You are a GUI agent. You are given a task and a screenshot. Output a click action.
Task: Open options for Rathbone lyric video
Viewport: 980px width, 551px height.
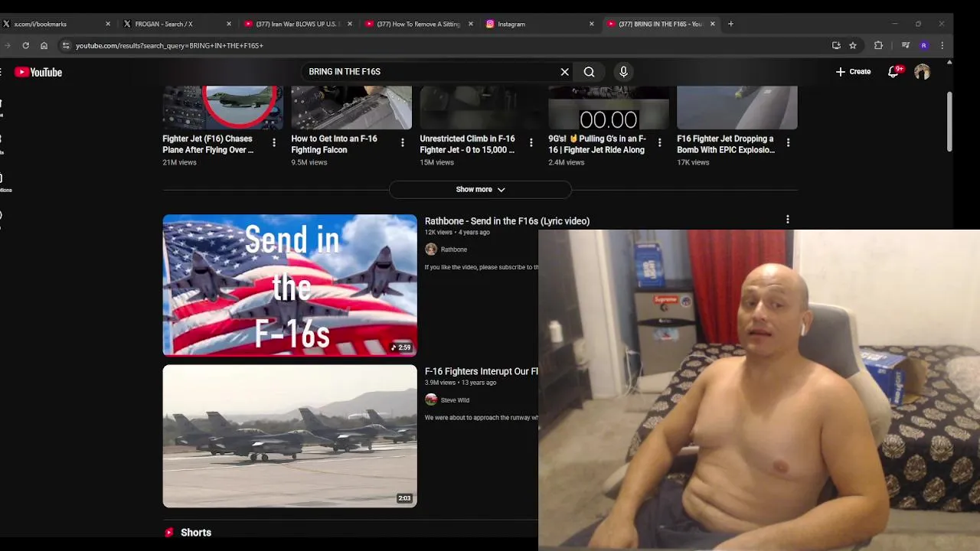point(788,220)
